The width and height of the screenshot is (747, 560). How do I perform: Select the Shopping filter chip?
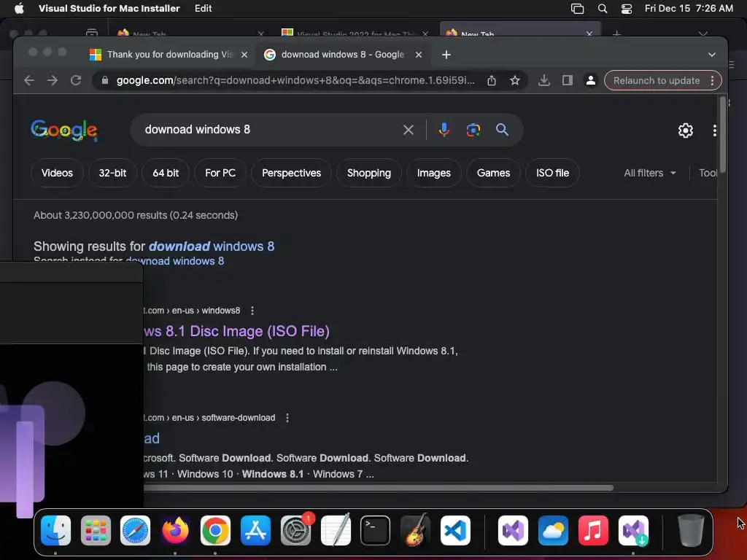[x=369, y=173]
